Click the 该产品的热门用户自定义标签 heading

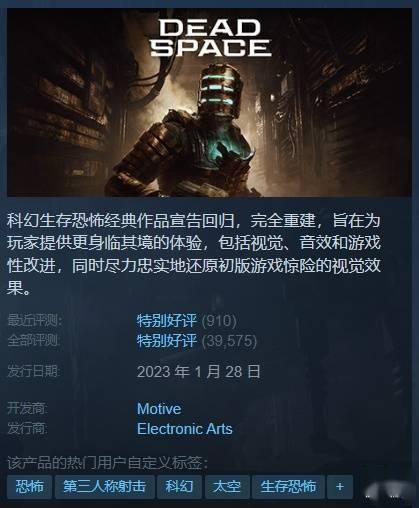tap(108, 463)
